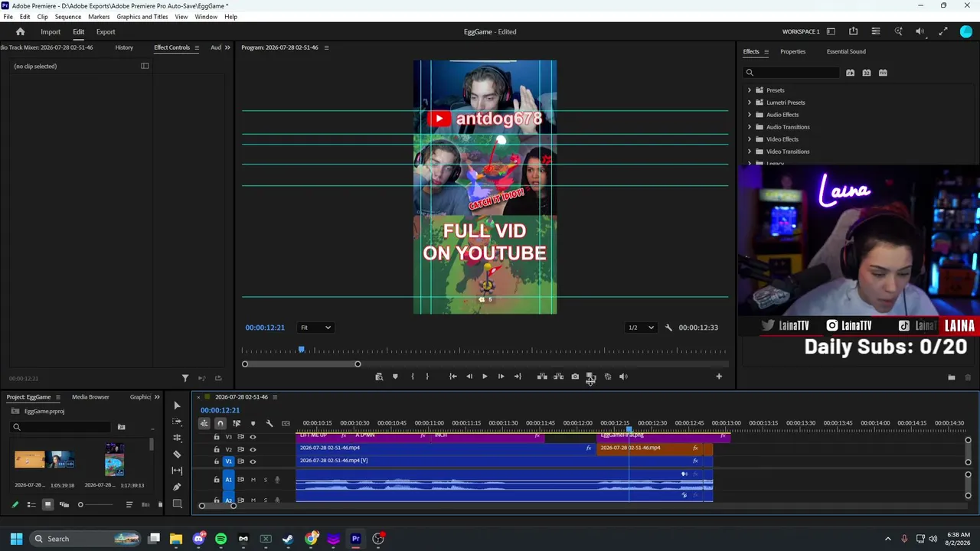980x551 pixels.
Task: Jump to Out point
Action: 518,377
